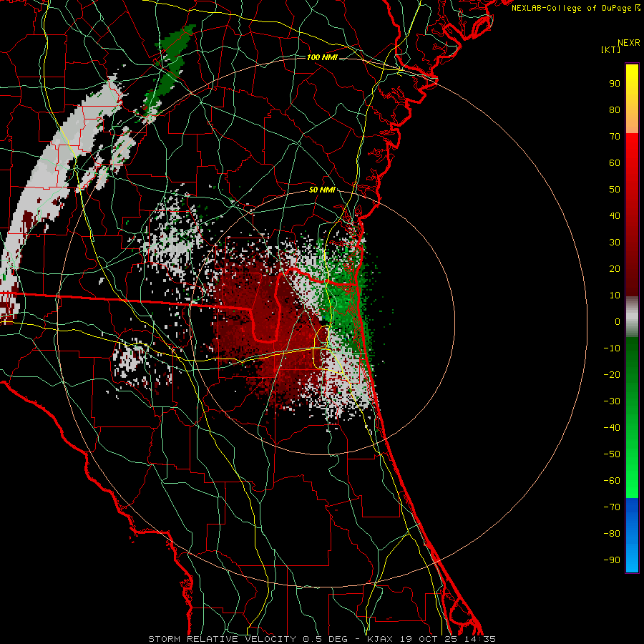Click the -10 knot scale label

[x=612, y=348]
